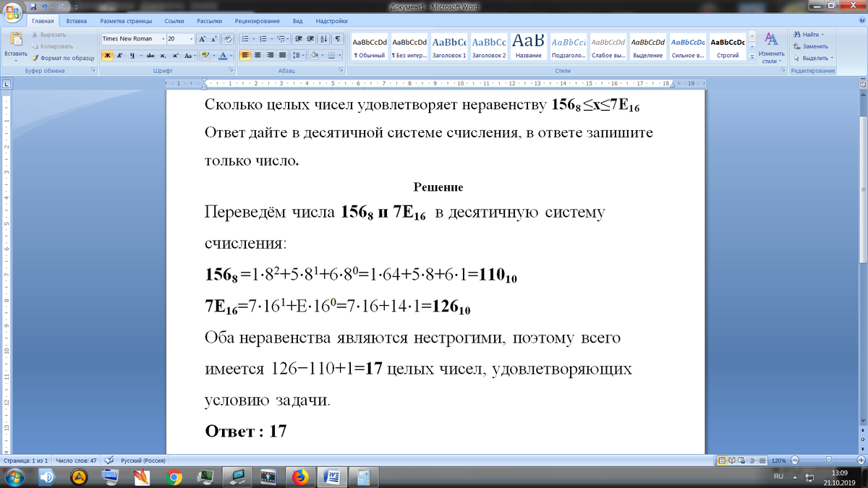Viewport: 868px width, 488px height.
Task: Switch to the Вставка ribbon tab
Action: (x=76, y=20)
